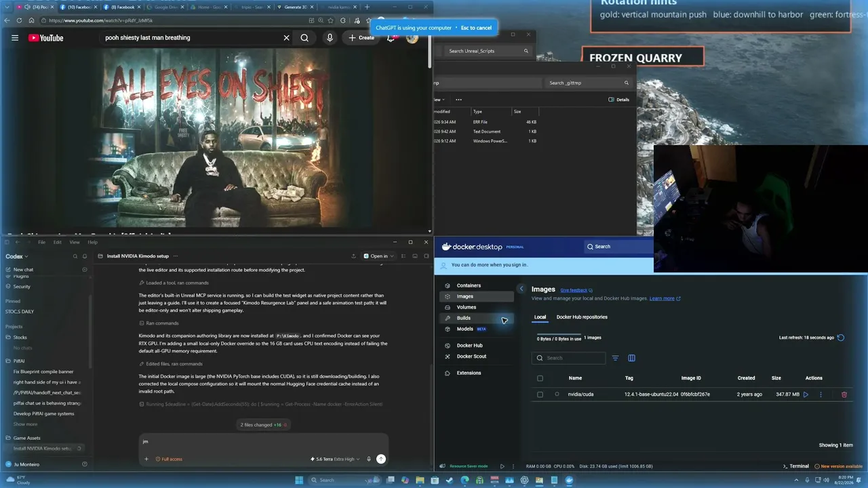The width and height of the screenshot is (868, 488).
Task: Open Containers in Docker Desktop sidebar
Action: (469, 285)
